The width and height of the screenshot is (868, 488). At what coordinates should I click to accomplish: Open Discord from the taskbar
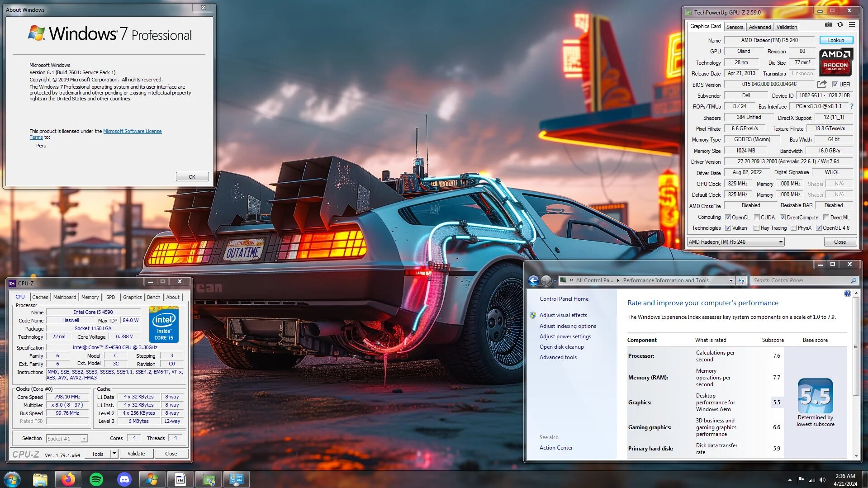[x=124, y=479]
